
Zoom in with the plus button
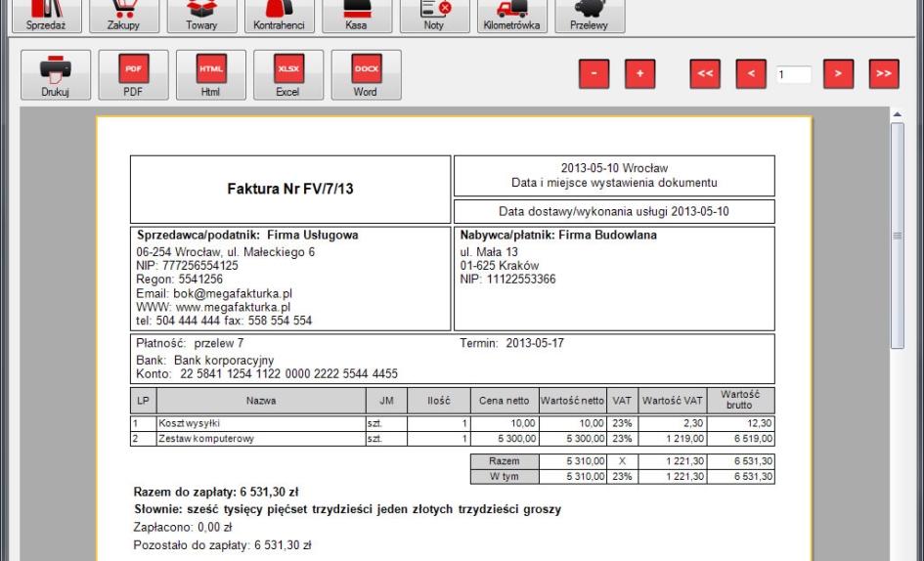click(640, 74)
